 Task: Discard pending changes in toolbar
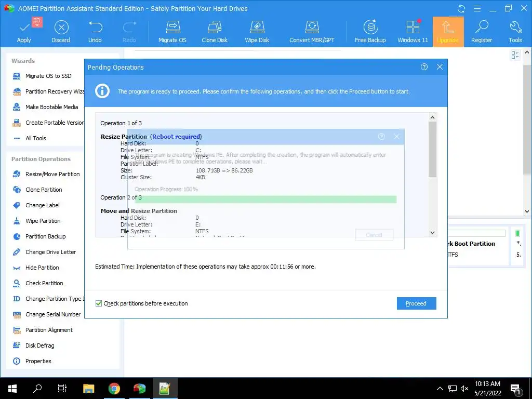pyautogui.click(x=61, y=32)
